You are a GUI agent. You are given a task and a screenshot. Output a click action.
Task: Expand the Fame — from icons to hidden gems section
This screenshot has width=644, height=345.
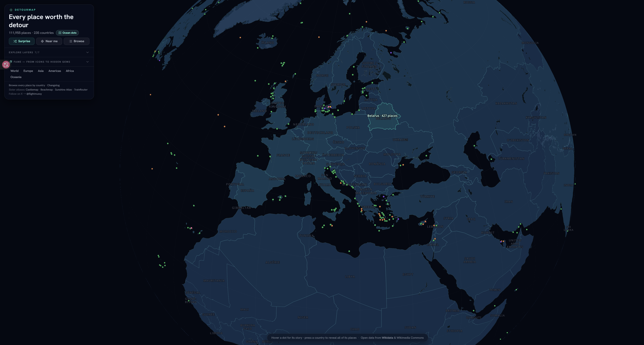coord(49,62)
